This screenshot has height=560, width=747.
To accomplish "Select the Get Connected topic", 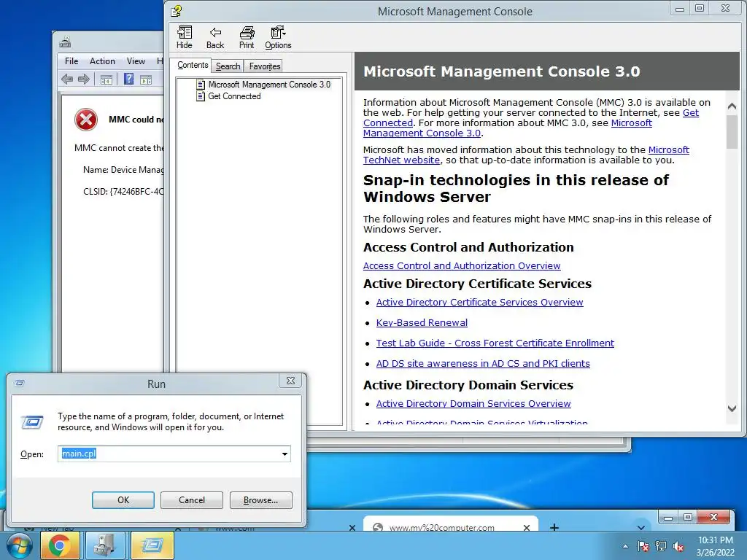I will point(234,96).
